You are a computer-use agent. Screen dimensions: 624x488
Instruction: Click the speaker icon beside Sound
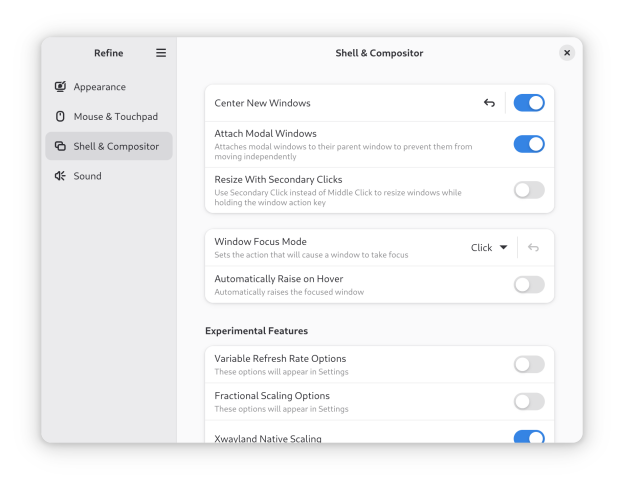pos(60,176)
